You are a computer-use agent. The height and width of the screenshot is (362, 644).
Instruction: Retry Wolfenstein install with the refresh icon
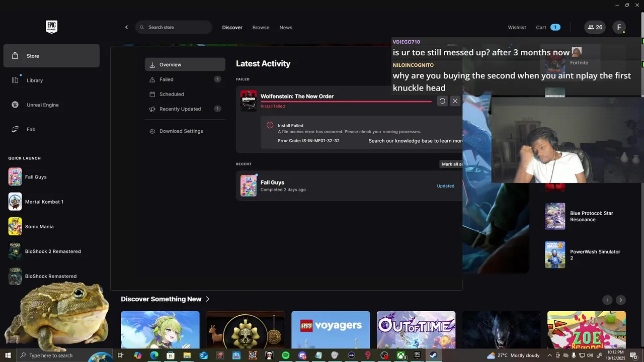[442, 101]
